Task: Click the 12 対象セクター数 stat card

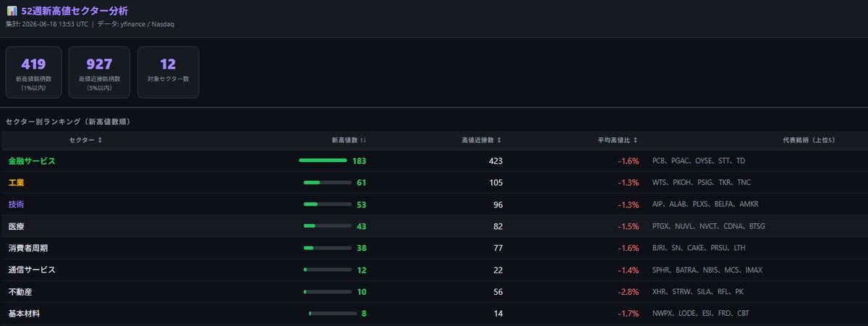Action: tap(168, 72)
